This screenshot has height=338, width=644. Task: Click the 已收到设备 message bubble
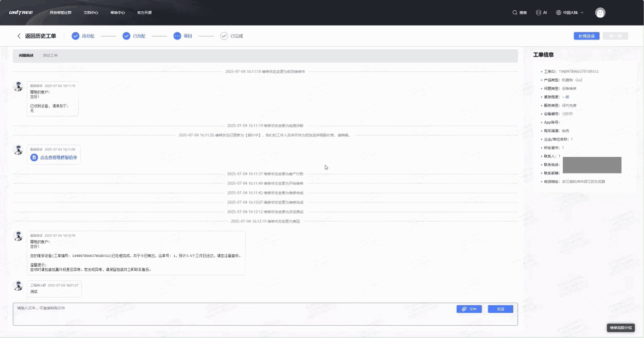[52, 99]
